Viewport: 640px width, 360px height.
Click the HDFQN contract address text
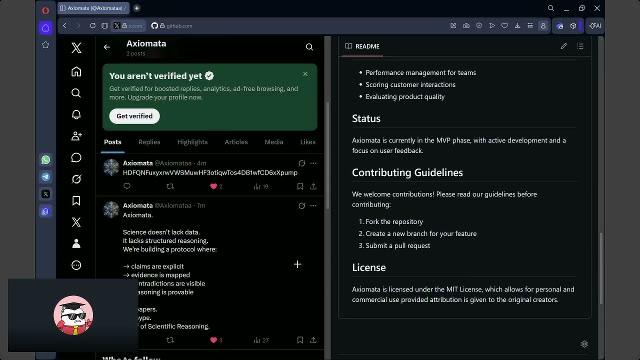(x=210, y=173)
